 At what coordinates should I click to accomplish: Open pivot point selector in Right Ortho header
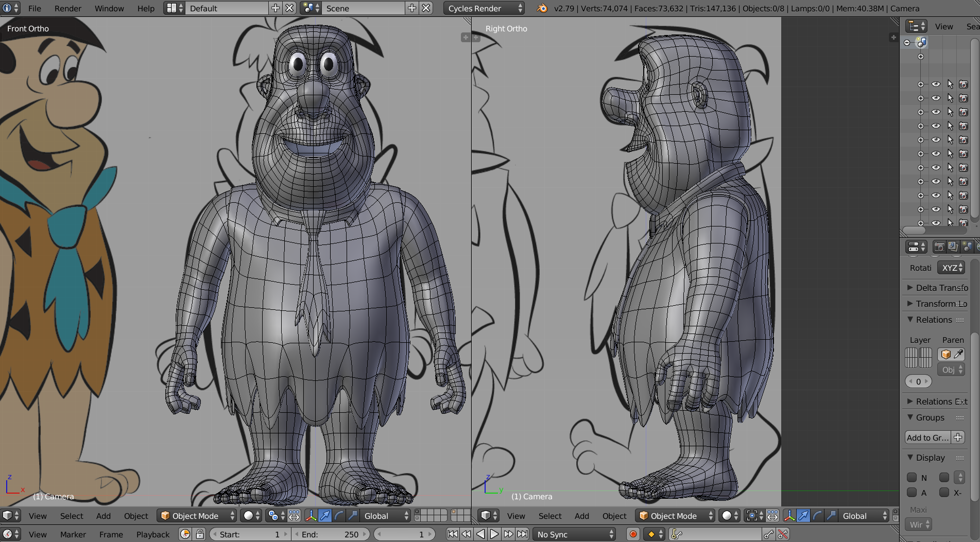pos(754,516)
